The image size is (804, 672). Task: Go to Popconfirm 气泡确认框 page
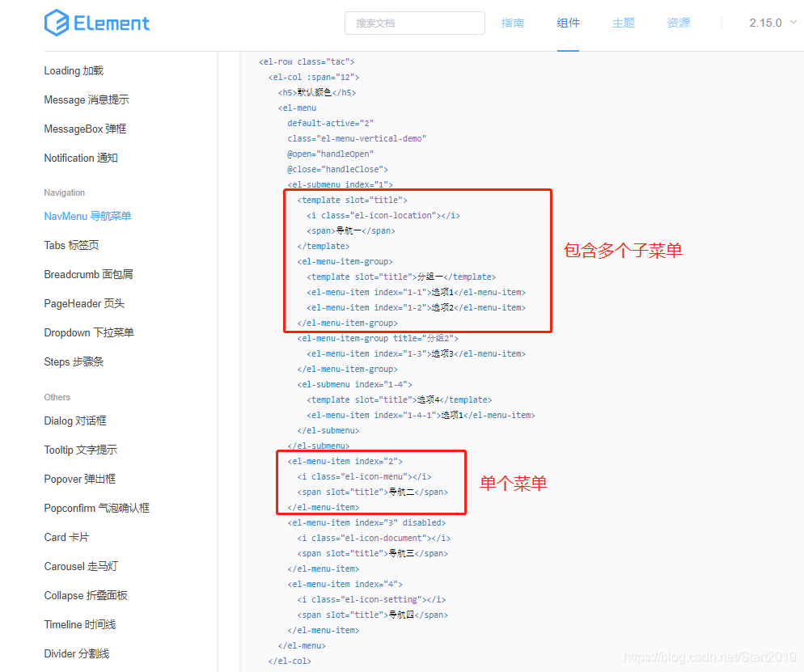97,509
